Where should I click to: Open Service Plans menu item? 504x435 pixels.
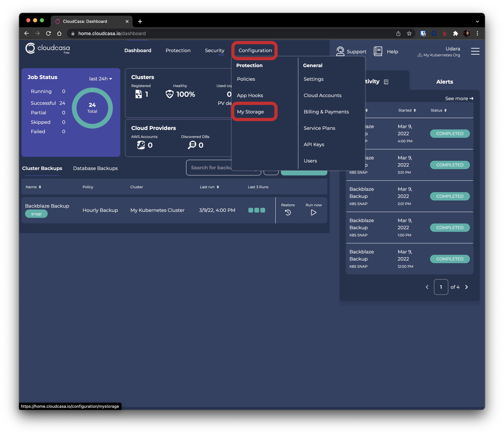click(319, 128)
